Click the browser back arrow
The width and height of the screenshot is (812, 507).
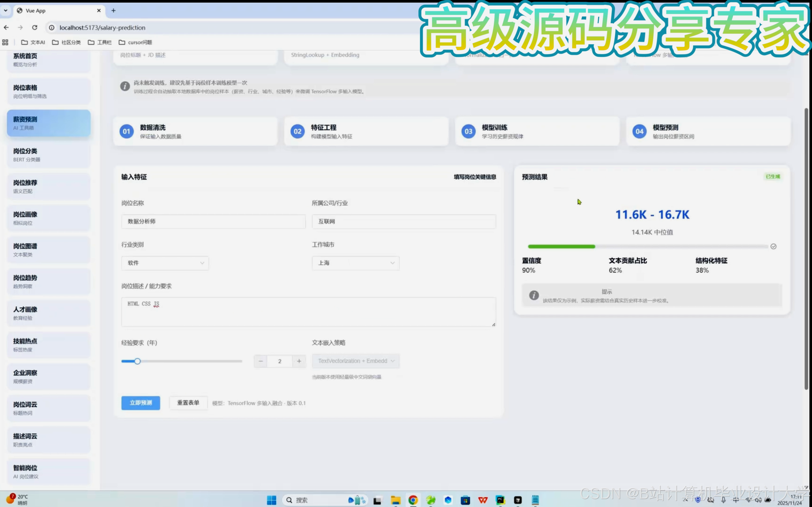click(6, 27)
